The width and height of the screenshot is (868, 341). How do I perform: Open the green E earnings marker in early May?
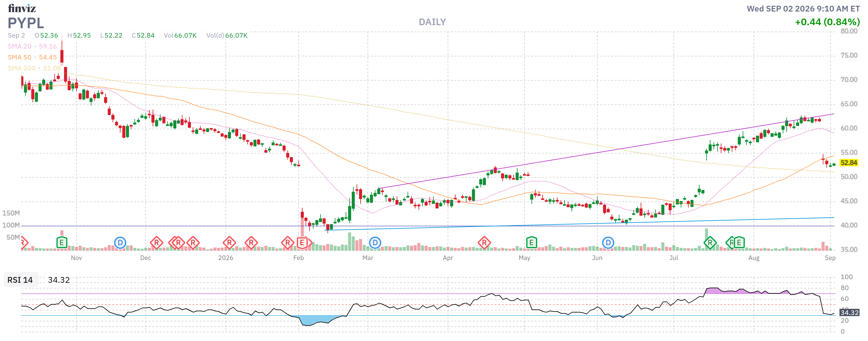531,243
